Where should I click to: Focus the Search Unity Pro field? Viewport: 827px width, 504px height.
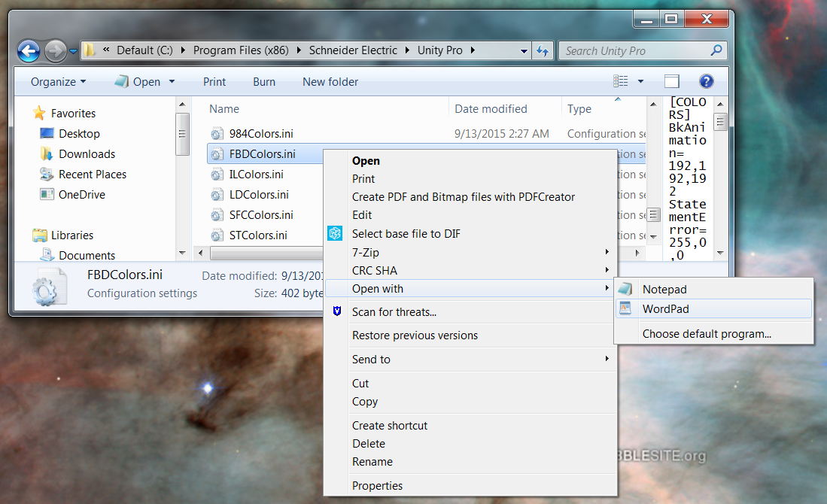[643, 50]
